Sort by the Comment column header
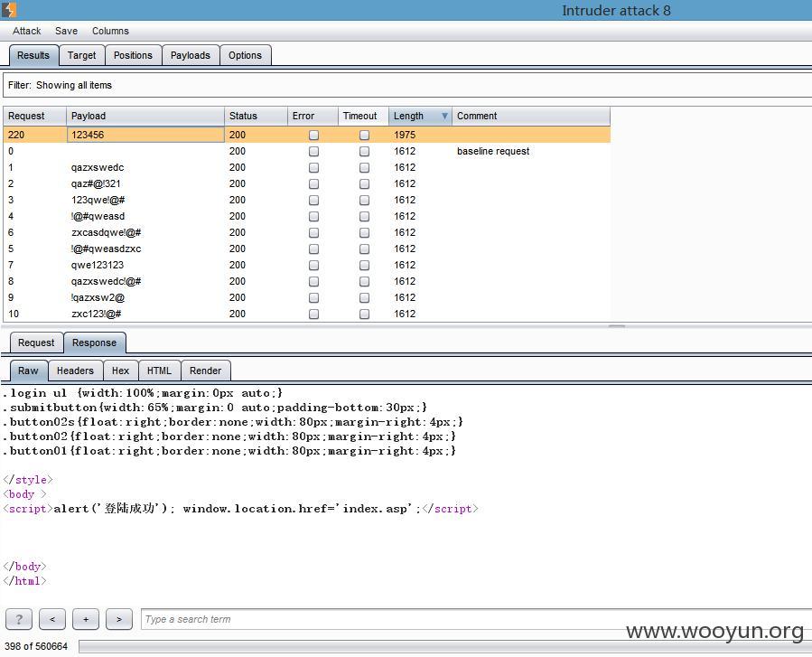 (x=531, y=116)
